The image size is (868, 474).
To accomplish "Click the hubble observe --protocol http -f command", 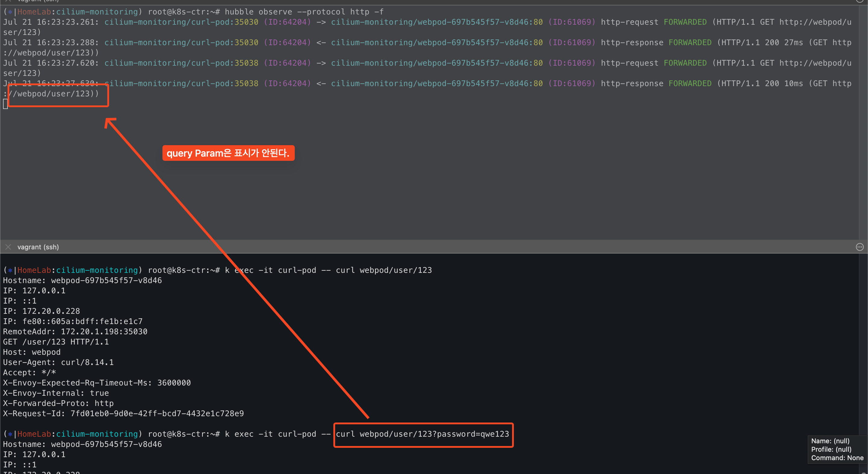I will (304, 12).
